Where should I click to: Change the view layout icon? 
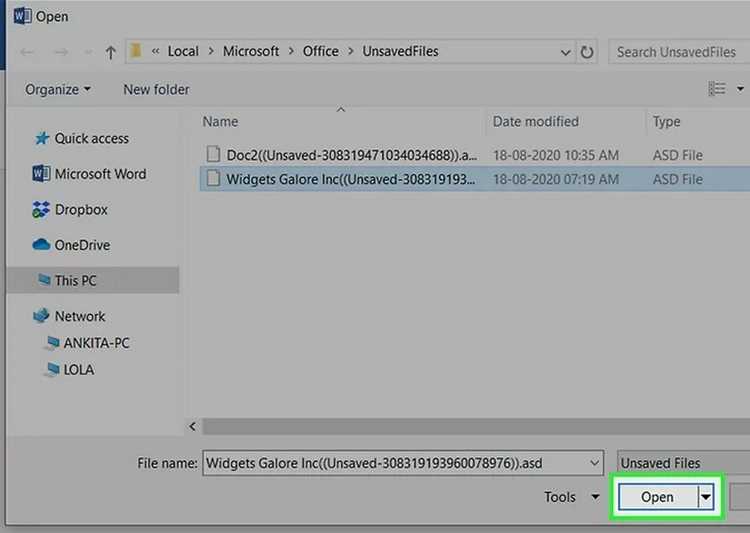coord(717,89)
